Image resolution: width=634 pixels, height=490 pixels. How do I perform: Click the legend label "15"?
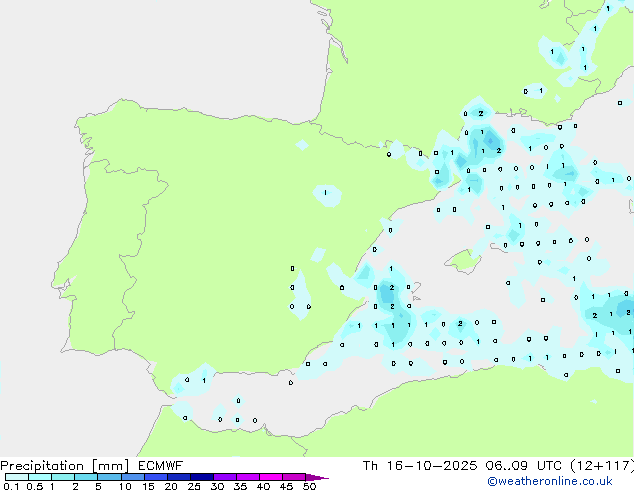pos(148,486)
